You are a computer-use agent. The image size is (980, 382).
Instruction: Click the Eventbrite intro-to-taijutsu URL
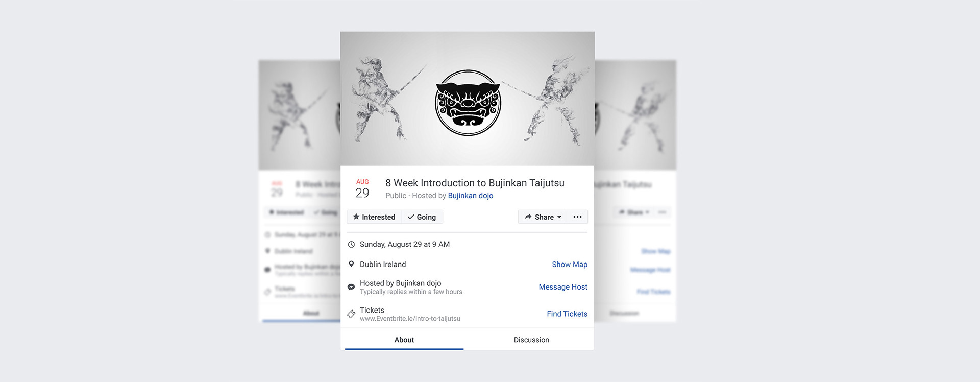[x=410, y=319]
